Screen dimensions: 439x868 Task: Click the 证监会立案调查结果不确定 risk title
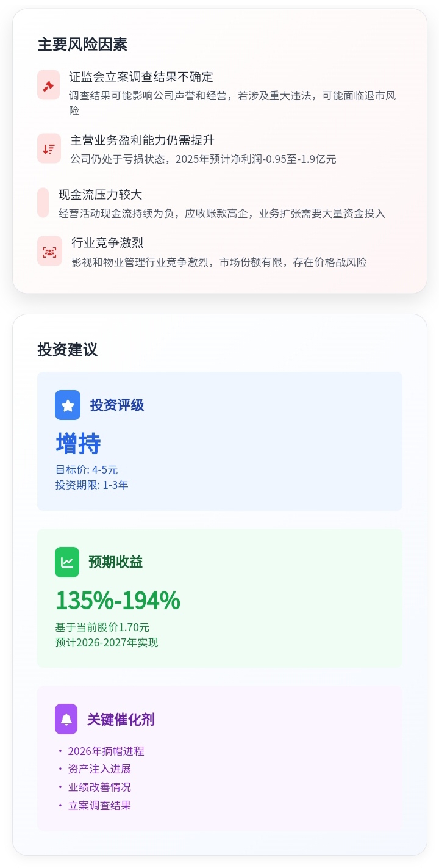[x=141, y=77]
